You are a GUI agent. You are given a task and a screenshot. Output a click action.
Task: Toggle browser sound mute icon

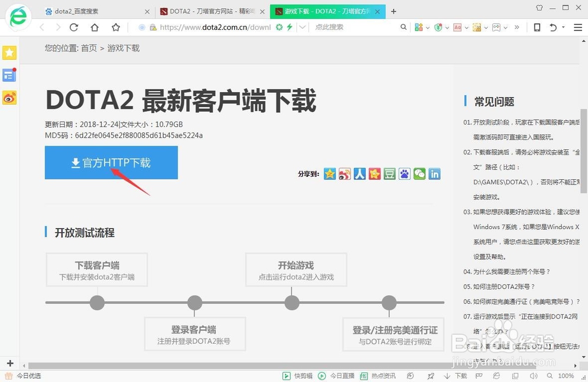533,376
